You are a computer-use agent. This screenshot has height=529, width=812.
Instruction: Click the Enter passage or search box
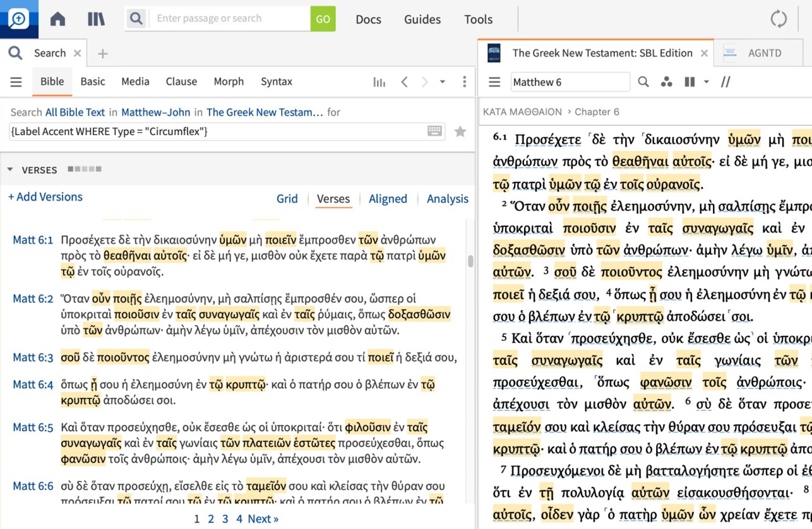pyautogui.click(x=230, y=19)
